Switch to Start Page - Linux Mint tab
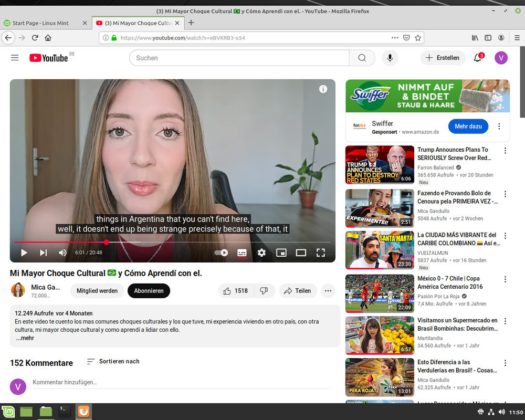The image size is (525, 420). tap(40, 23)
